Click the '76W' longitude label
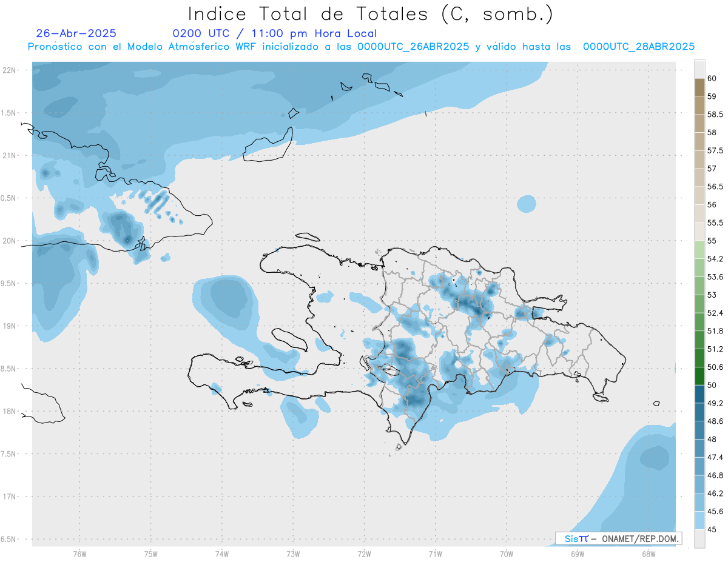This screenshot has width=728, height=562. (80, 554)
